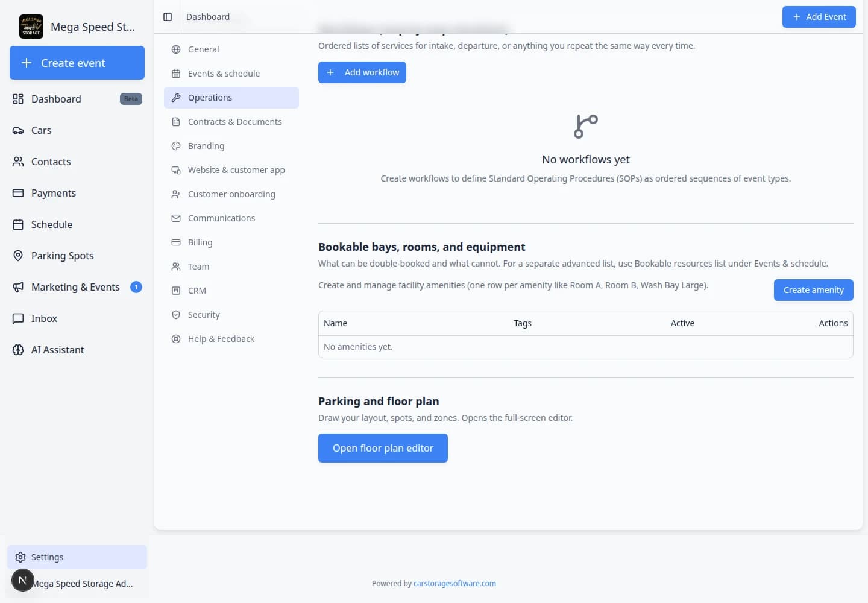This screenshot has height=603, width=868.
Task: Click the Team users icon
Action: 176,267
